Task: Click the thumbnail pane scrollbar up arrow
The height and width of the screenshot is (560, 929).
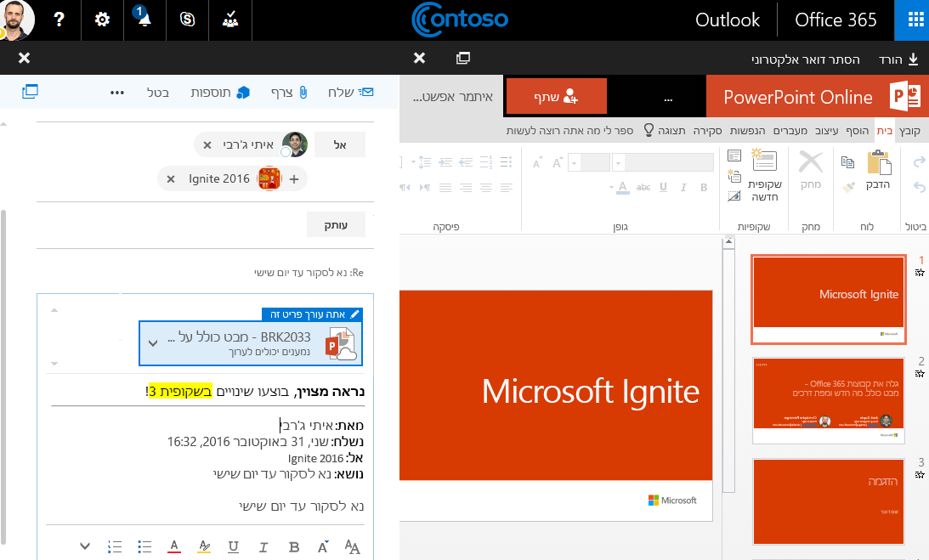Action: (x=728, y=242)
